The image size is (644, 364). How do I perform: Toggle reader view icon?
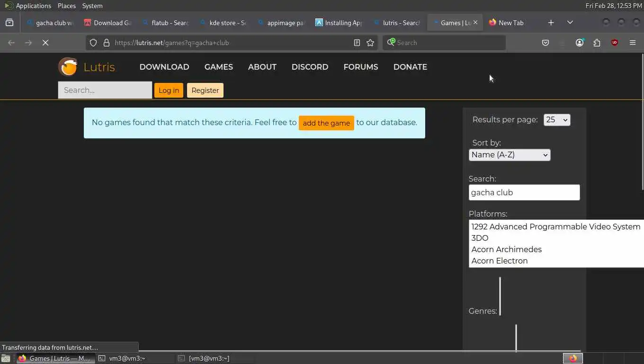[357, 43]
